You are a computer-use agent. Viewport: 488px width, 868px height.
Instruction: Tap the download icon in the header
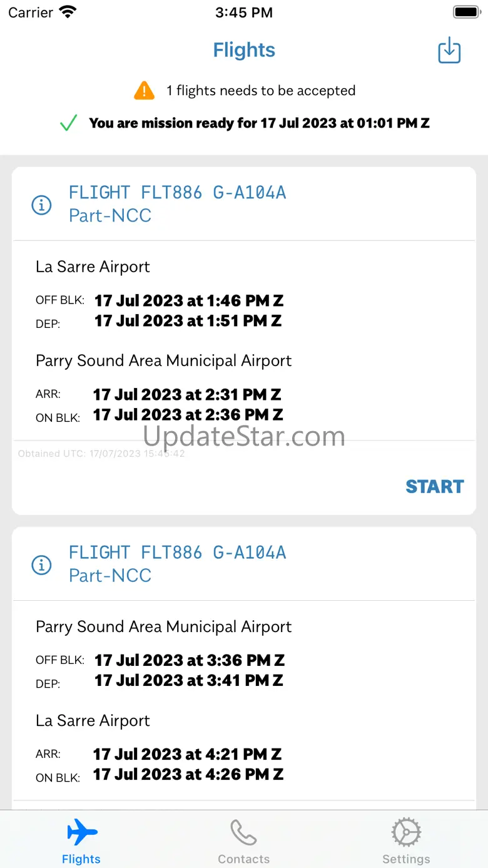449,51
